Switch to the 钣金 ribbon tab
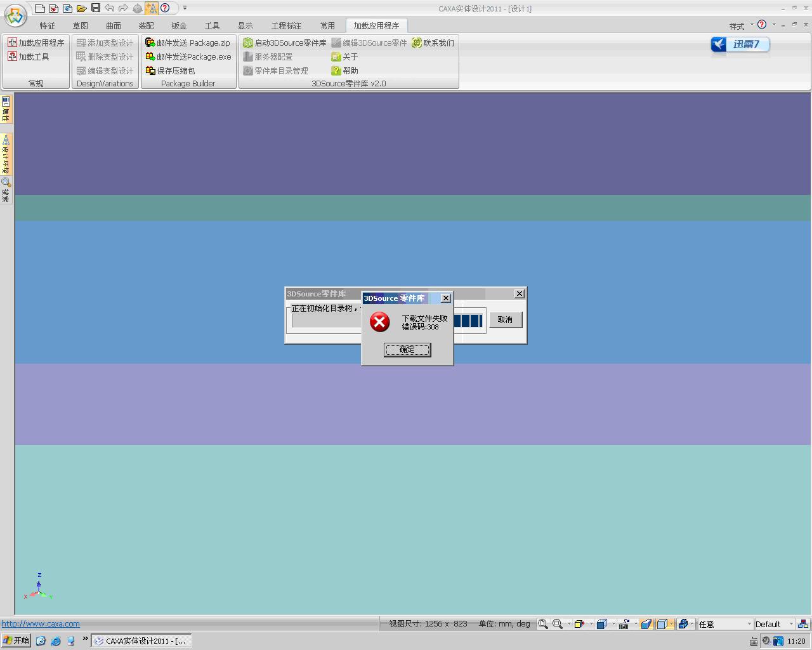 click(x=180, y=26)
